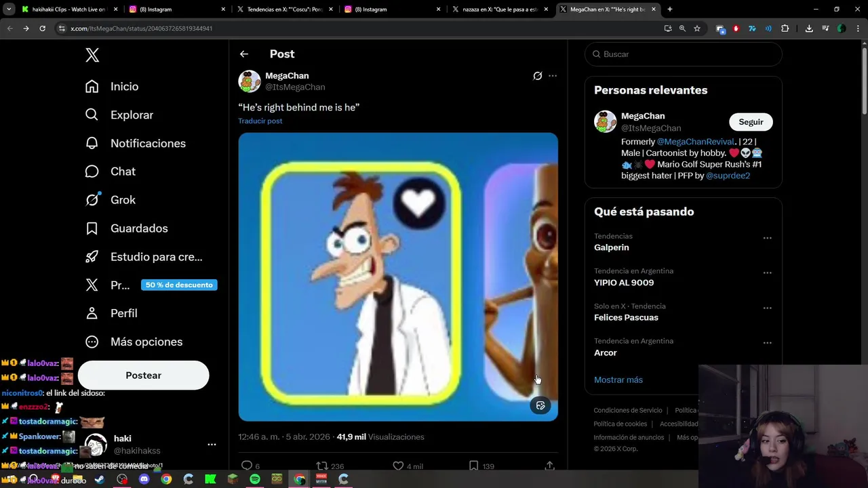The height and width of the screenshot is (488, 868).
Task: Open the haki account menu dots
Action: (212, 445)
